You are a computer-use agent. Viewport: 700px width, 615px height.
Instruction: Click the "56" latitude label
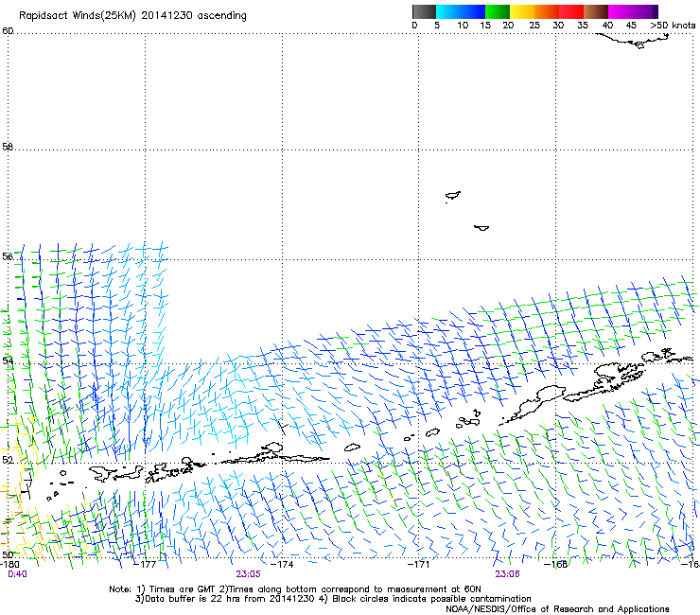coord(8,256)
